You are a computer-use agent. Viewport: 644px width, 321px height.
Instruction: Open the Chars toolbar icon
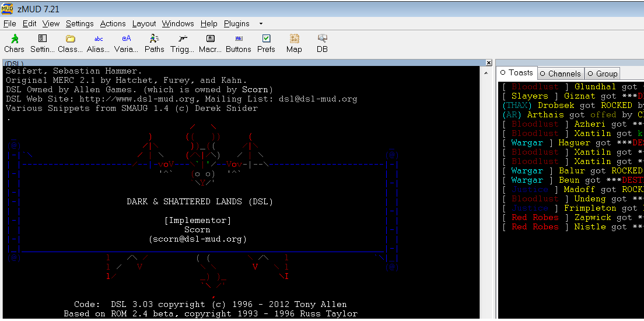tap(14, 44)
